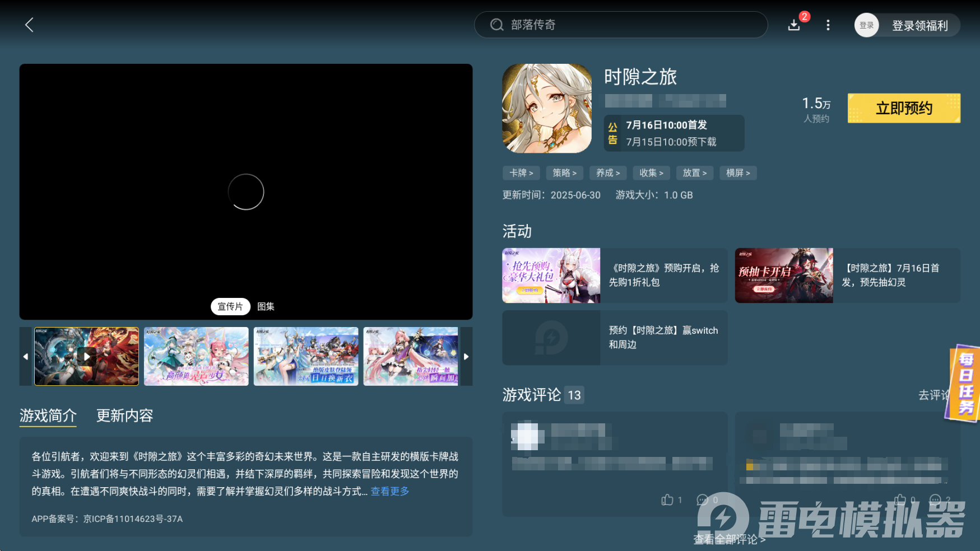Select the 游戏简介 tab
Viewport: 980px width, 551px height.
[48, 416]
